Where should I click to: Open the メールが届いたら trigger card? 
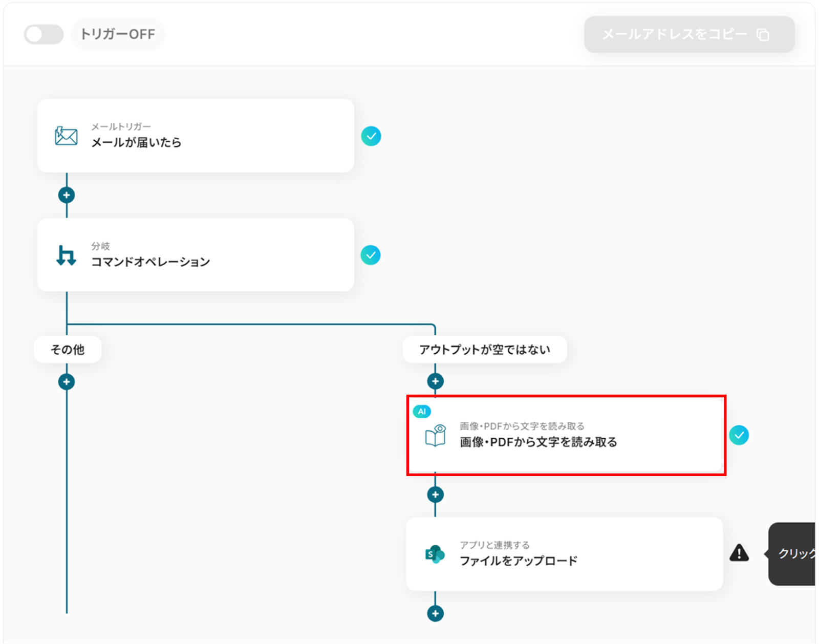point(196,136)
